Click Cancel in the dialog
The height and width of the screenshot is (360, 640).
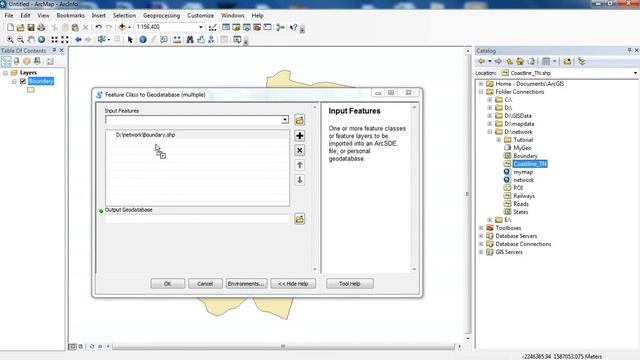point(205,284)
